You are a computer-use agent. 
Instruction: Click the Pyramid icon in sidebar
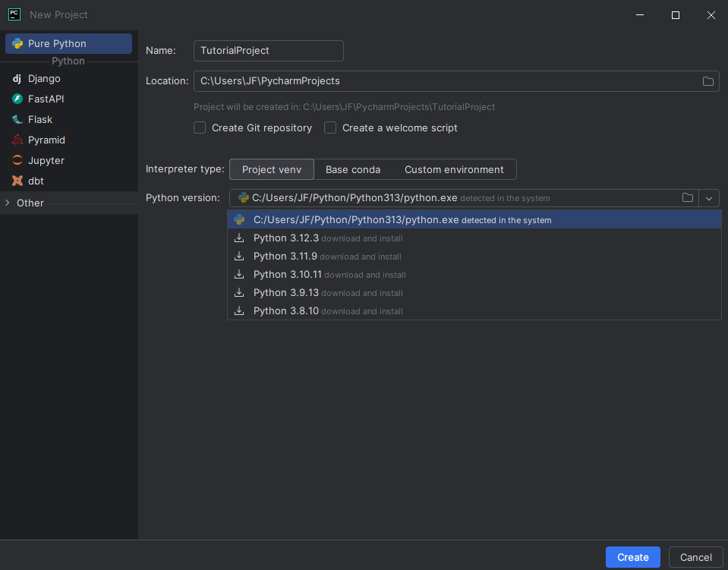coord(17,140)
